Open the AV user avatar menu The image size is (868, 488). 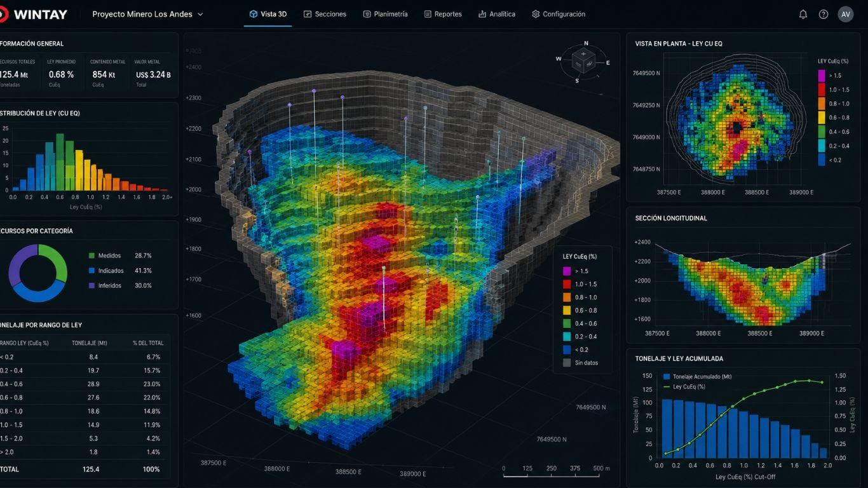pyautogui.click(x=845, y=14)
